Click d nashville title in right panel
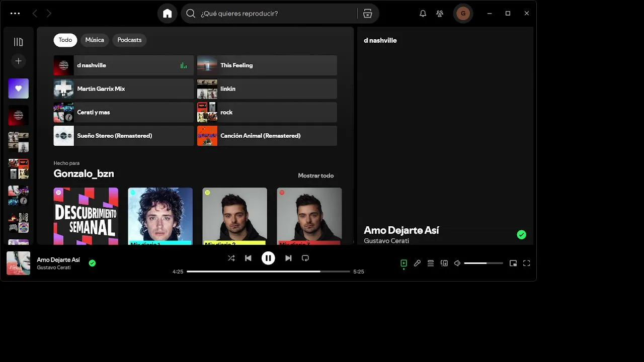The height and width of the screenshot is (362, 644). [380, 40]
